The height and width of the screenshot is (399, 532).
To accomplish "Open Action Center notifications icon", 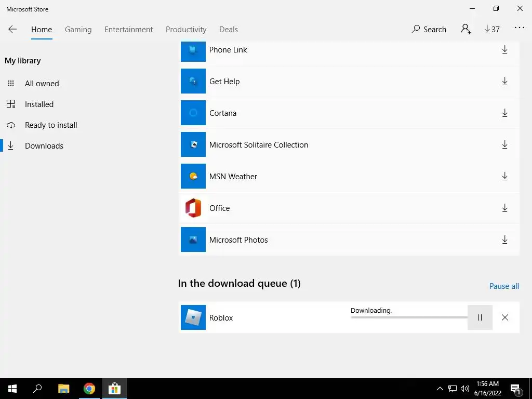I will [515, 389].
